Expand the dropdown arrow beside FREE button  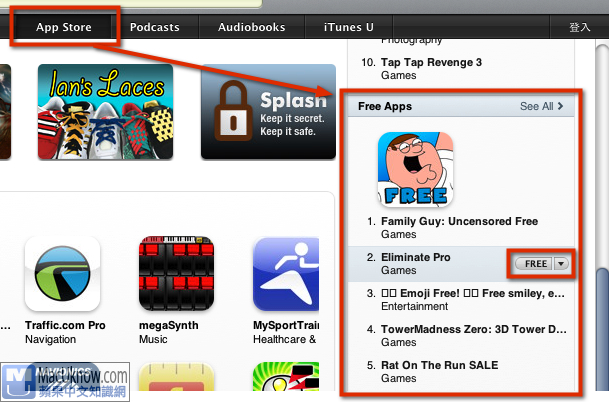[x=560, y=264]
